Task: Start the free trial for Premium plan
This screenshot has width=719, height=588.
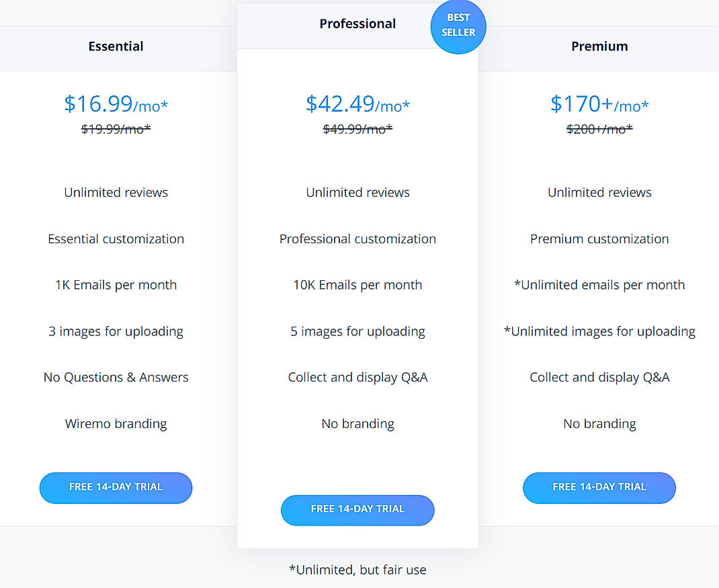Action: 599,488
